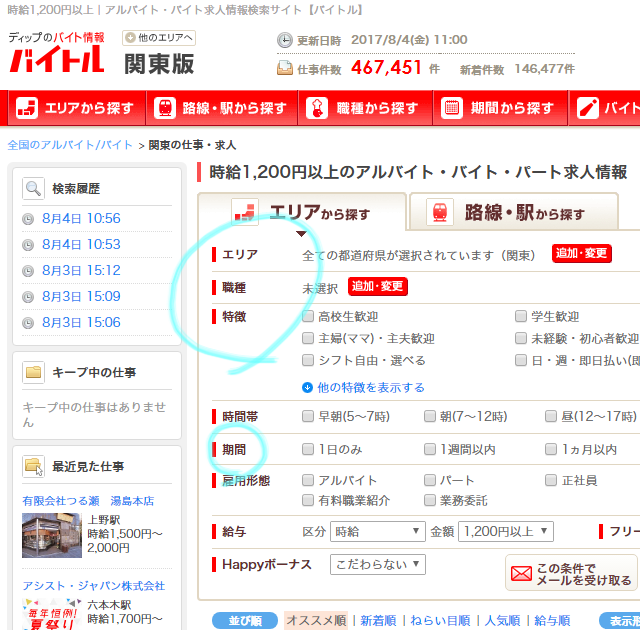Check 有料職業紹介 employment type
This screenshot has height=630, width=640.
click(x=308, y=500)
